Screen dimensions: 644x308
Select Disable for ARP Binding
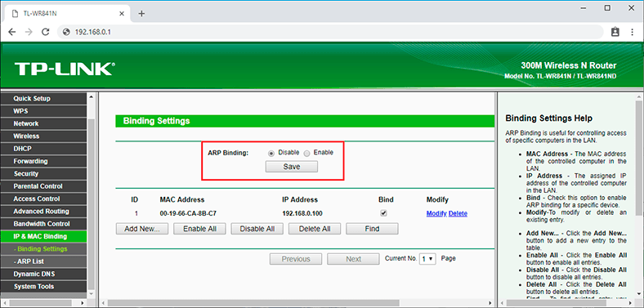(x=271, y=153)
